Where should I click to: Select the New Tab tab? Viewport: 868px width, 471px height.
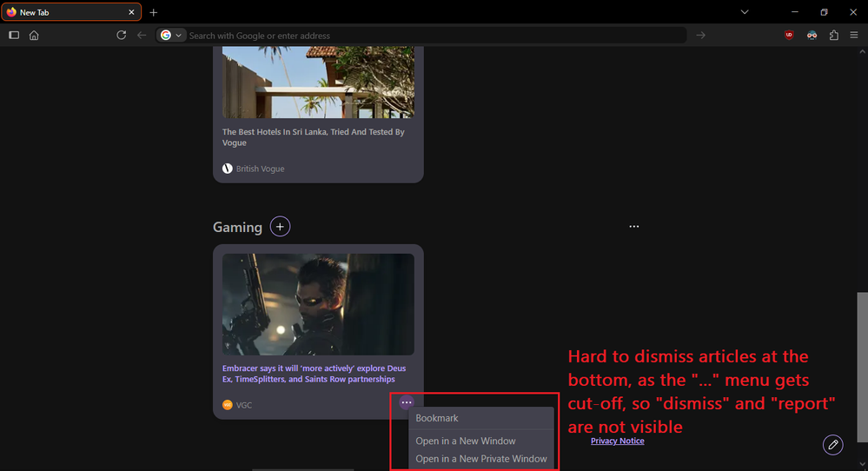pyautogui.click(x=71, y=12)
